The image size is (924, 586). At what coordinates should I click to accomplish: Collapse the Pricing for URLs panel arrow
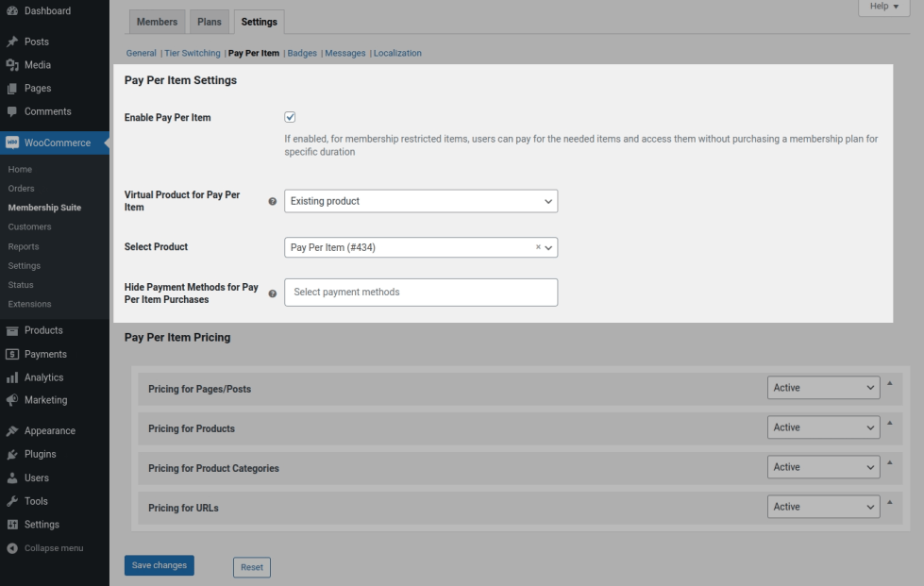pos(889,502)
